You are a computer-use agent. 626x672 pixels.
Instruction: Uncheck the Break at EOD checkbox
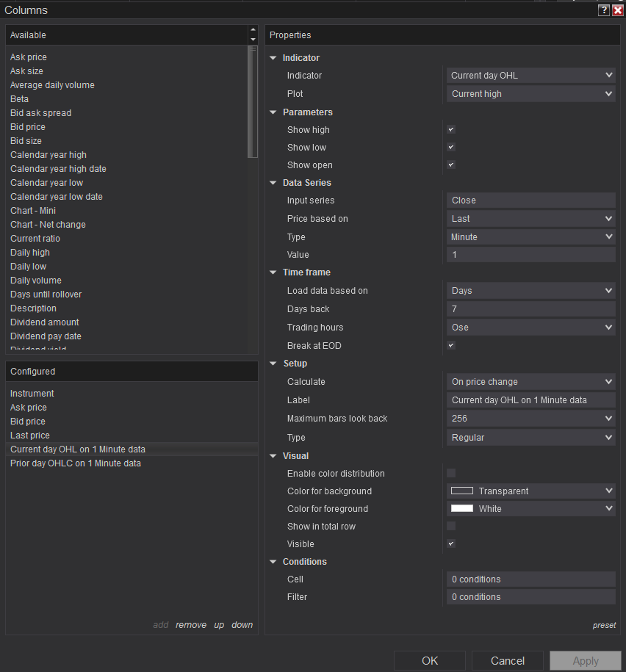click(451, 346)
